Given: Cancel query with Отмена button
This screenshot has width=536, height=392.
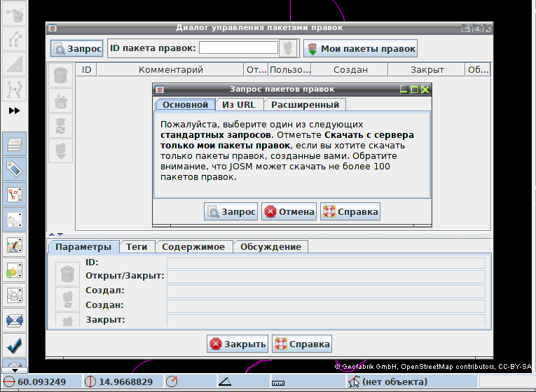Looking at the screenshot, I should (289, 211).
